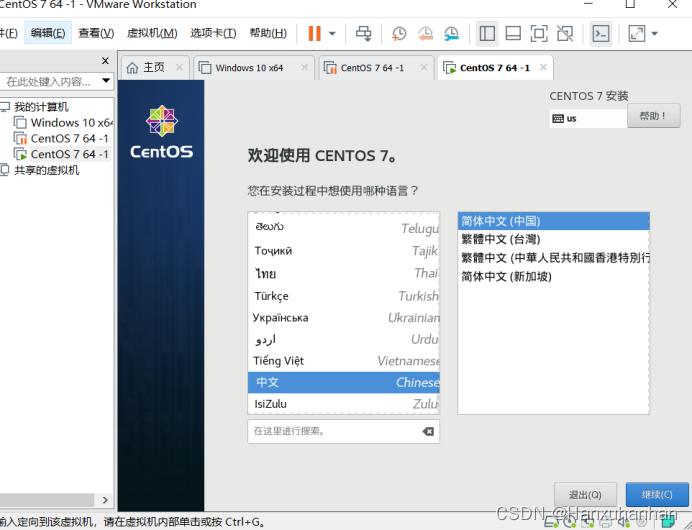Toggle the library sidebar view icon
The width and height of the screenshot is (692, 530).
(x=487, y=34)
